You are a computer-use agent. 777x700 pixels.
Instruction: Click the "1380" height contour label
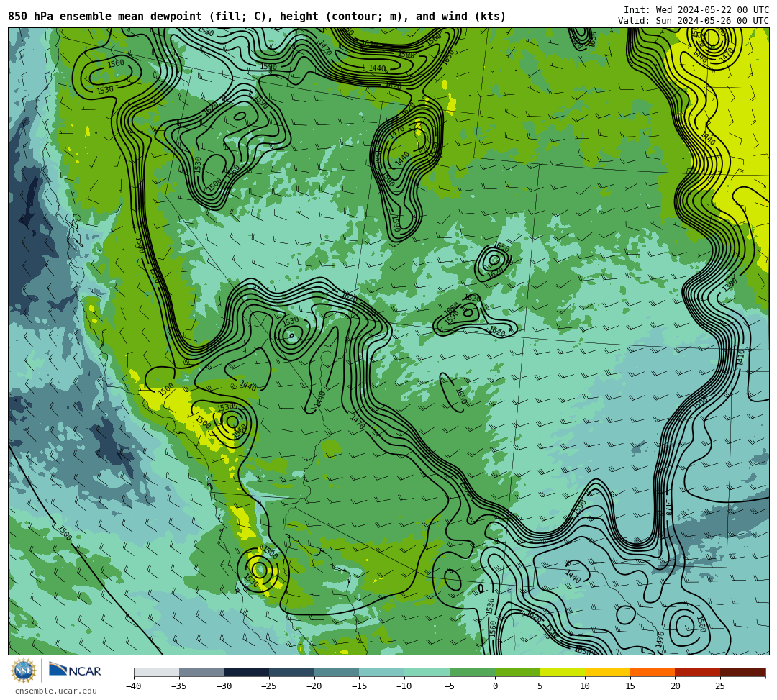pos(730,285)
